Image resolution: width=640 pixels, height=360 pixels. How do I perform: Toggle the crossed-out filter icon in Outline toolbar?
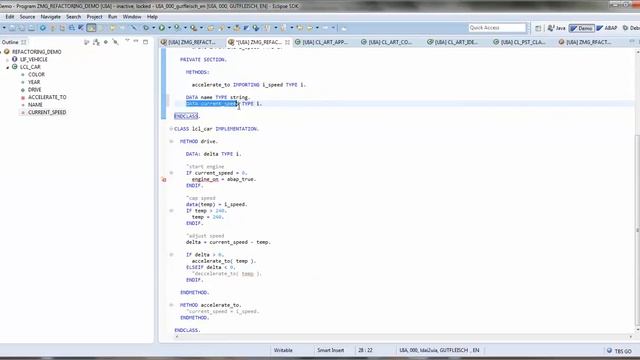coord(116,42)
